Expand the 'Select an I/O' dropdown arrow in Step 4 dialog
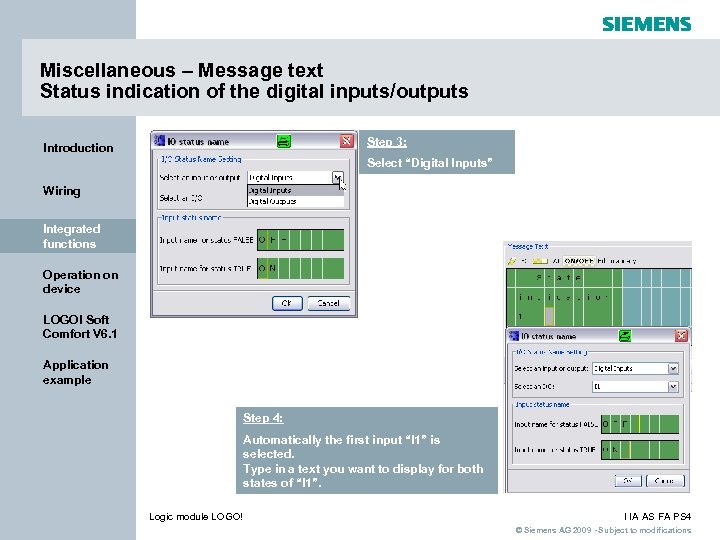The width and height of the screenshot is (720, 540). pos(673,387)
